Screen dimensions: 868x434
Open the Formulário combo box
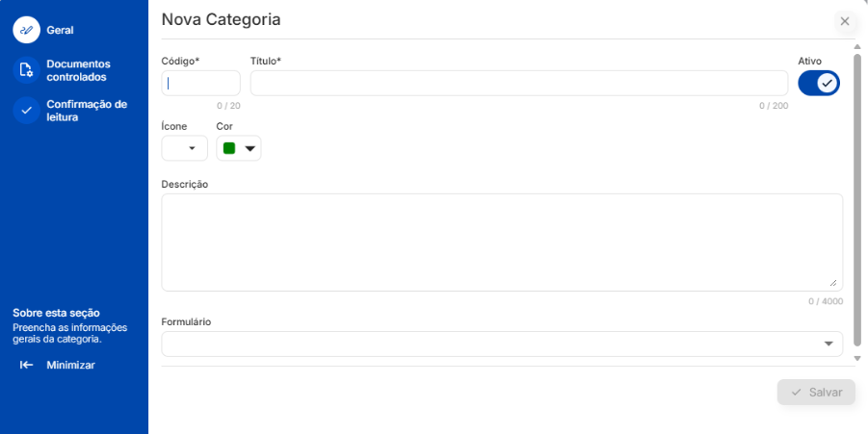coord(501,344)
